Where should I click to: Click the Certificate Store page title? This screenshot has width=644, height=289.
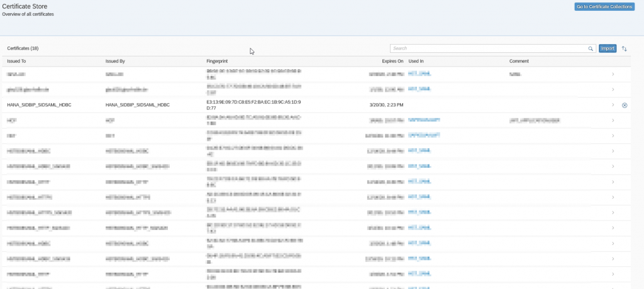(x=25, y=6)
